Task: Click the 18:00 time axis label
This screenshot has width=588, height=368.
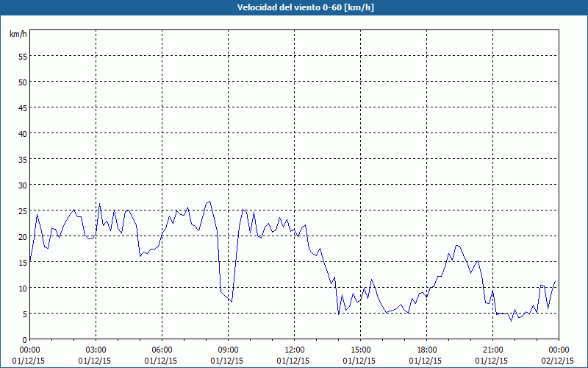Action: 426,350
